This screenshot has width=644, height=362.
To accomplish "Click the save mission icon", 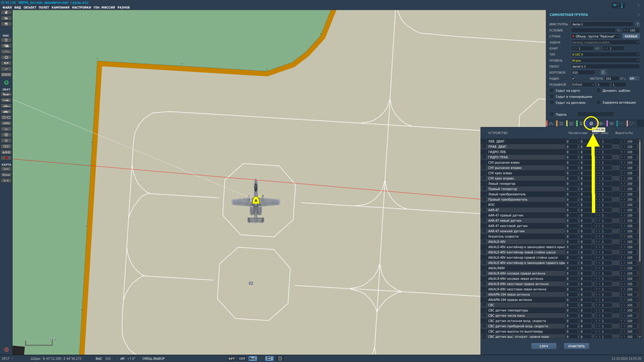I will pyautogui.click(x=6, y=24).
